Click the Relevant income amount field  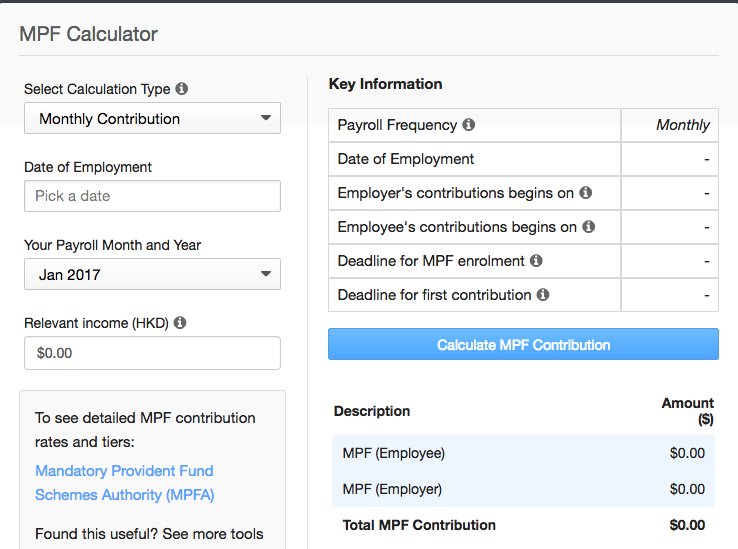(152, 353)
